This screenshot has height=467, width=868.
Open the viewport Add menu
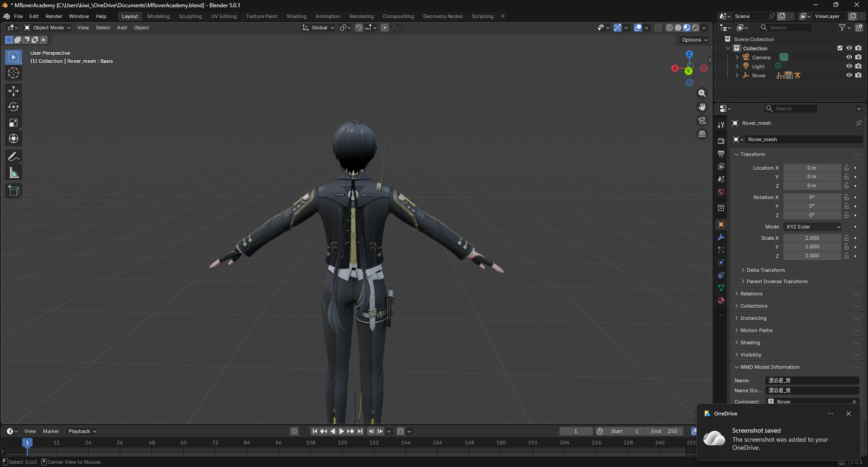(x=122, y=28)
